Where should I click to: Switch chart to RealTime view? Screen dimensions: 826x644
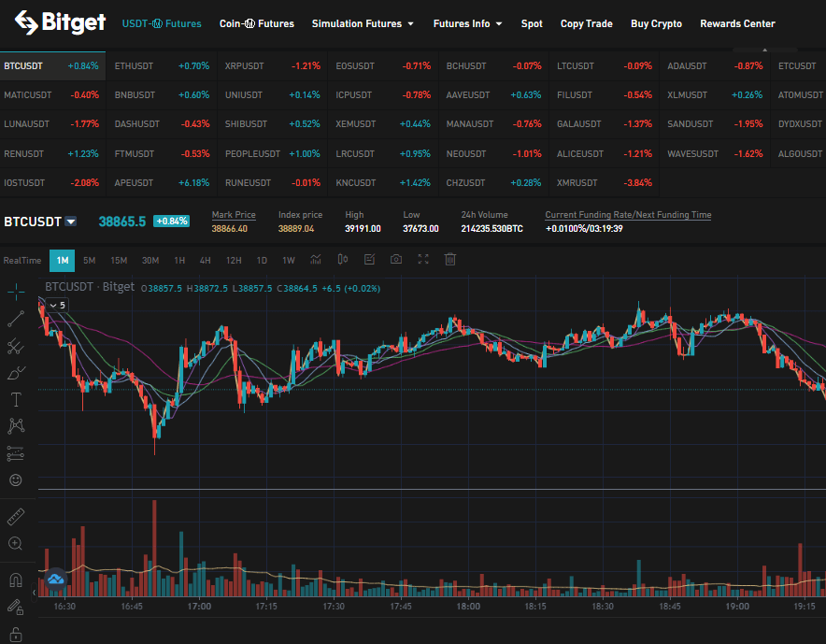(22, 261)
